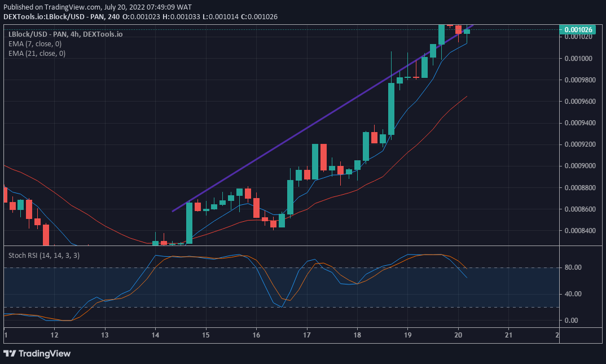Click the 40.00 Stoch RSI level label

[x=573, y=294]
